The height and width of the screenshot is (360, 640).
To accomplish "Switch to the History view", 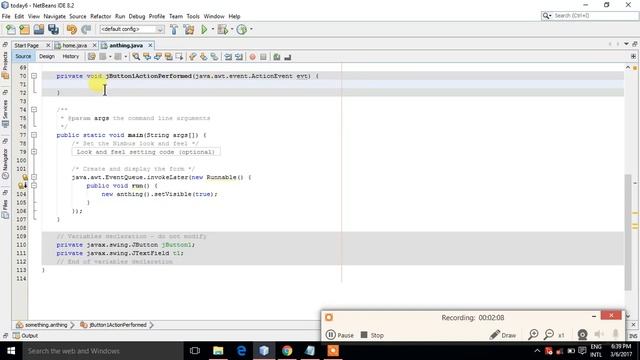I will (x=71, y=56).
